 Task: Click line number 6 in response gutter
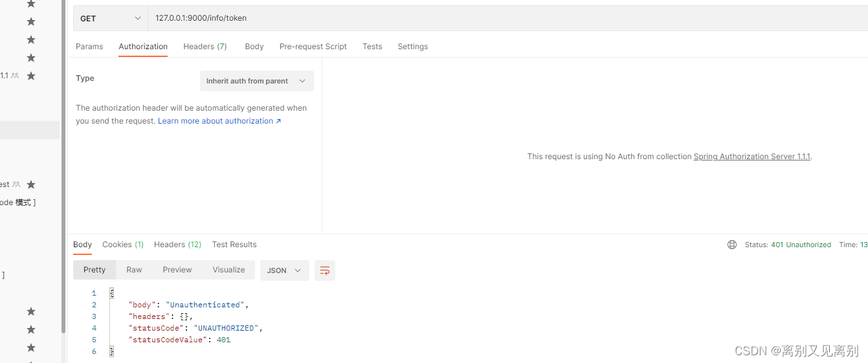[x=94, y=351]
